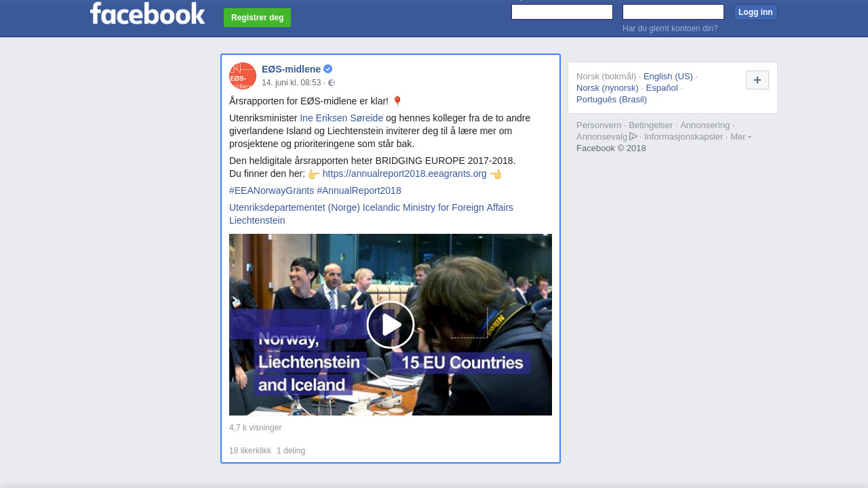
Task: Open the #EEANorwayGrants hashtag
Action: (x=271, y=190)
